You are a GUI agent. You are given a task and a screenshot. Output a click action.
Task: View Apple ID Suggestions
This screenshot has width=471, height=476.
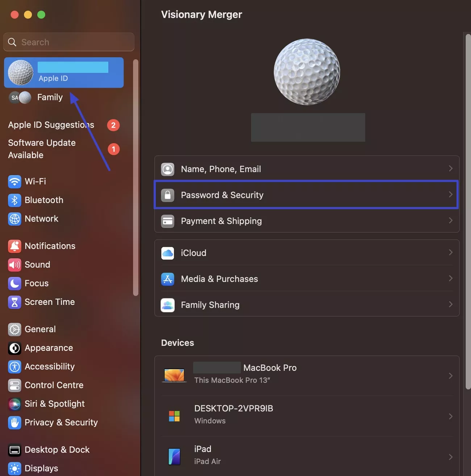coord(51,125)
